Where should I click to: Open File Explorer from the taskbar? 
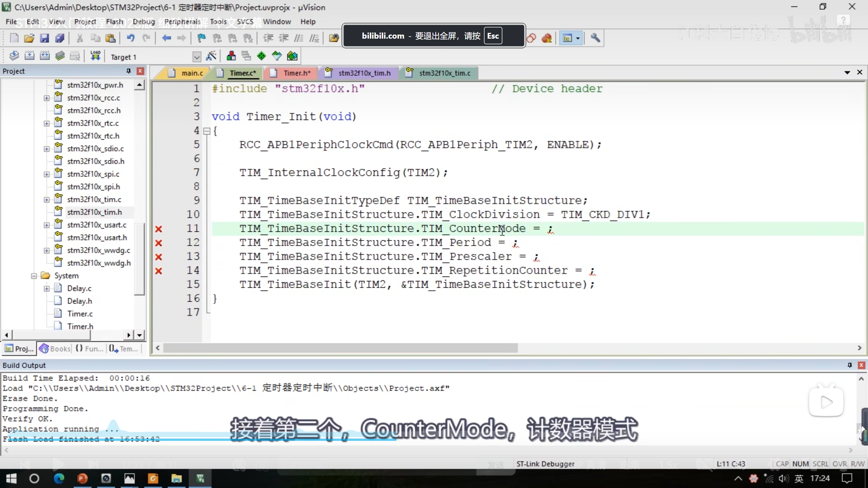click(x=176, y=479)
